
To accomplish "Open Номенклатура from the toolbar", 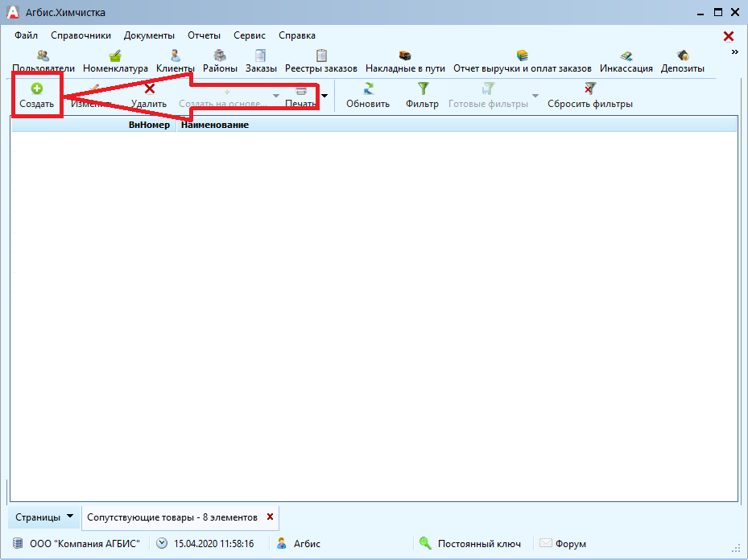I will 115,61.
